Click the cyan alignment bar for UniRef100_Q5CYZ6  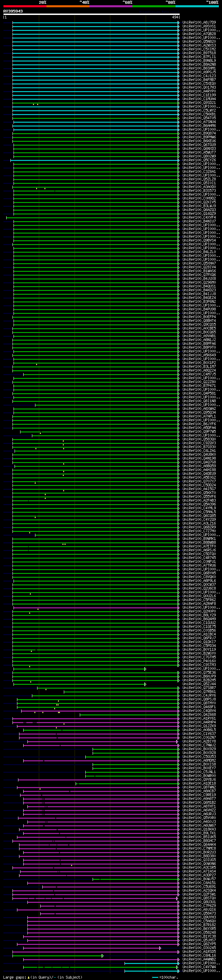(95, 160)
